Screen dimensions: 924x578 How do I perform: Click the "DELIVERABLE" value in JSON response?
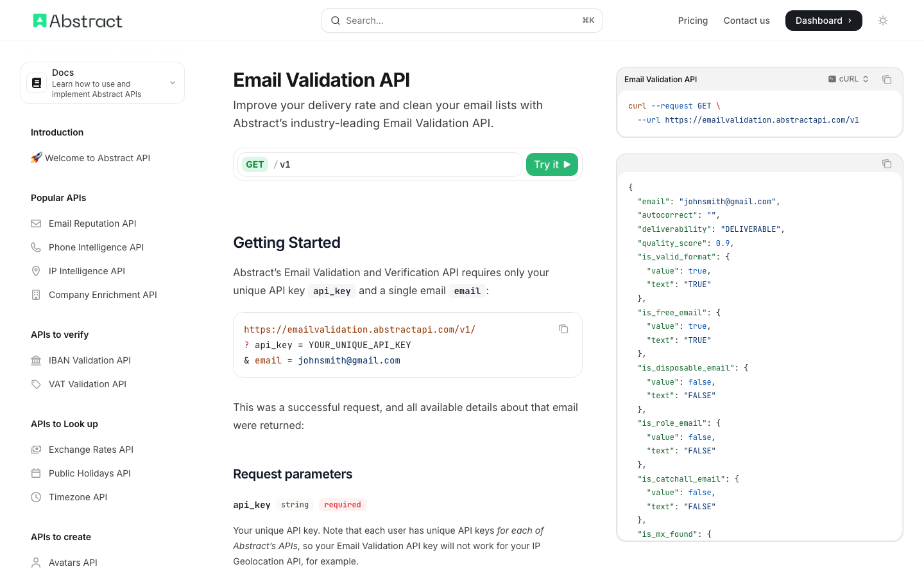751,229
